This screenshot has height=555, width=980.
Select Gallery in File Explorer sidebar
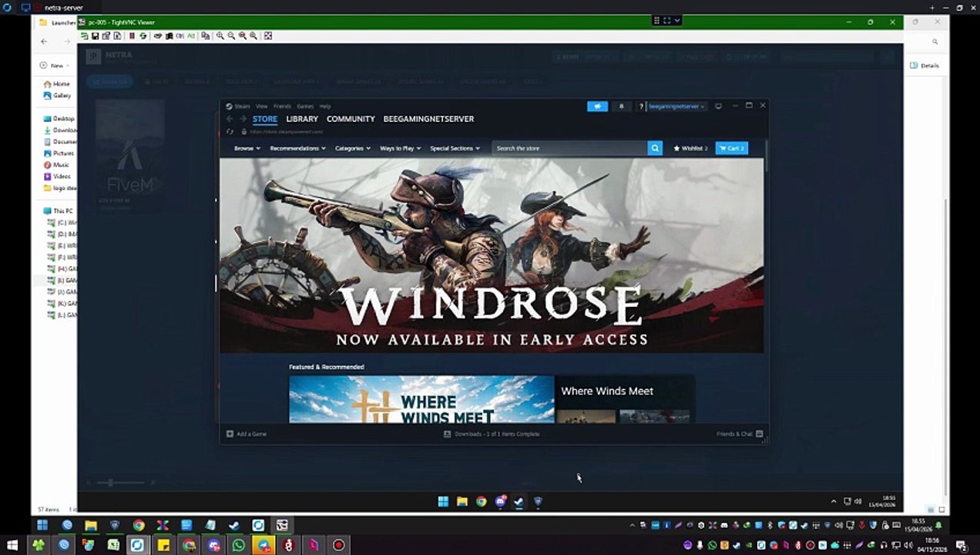coord(58,96)
